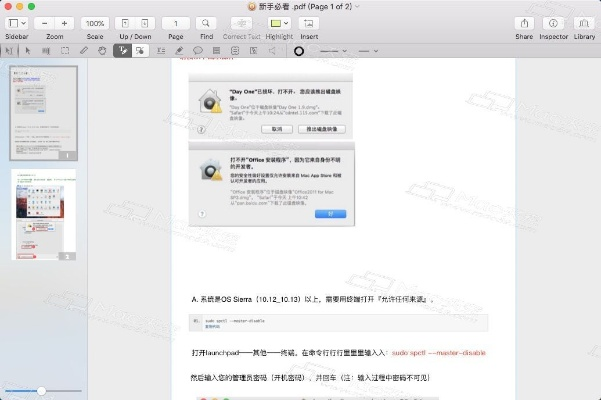Click the 推出磁盘映像 button
The image size is (601, 400).
tap(322, 129)
